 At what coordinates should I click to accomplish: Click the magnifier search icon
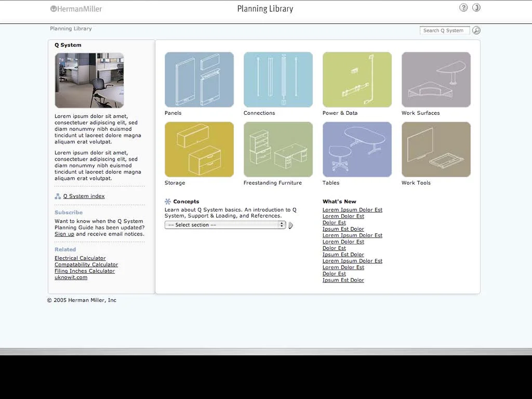(x=476, y=31)
